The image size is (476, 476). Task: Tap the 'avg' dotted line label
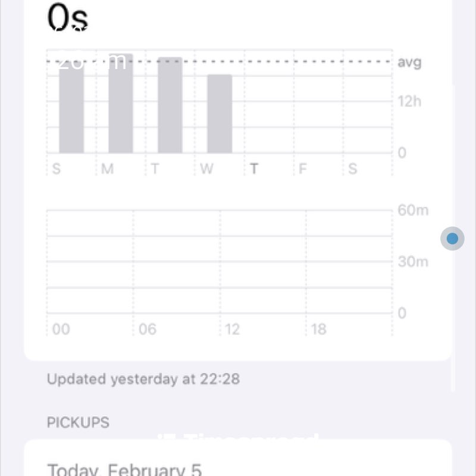click(409, 62)
